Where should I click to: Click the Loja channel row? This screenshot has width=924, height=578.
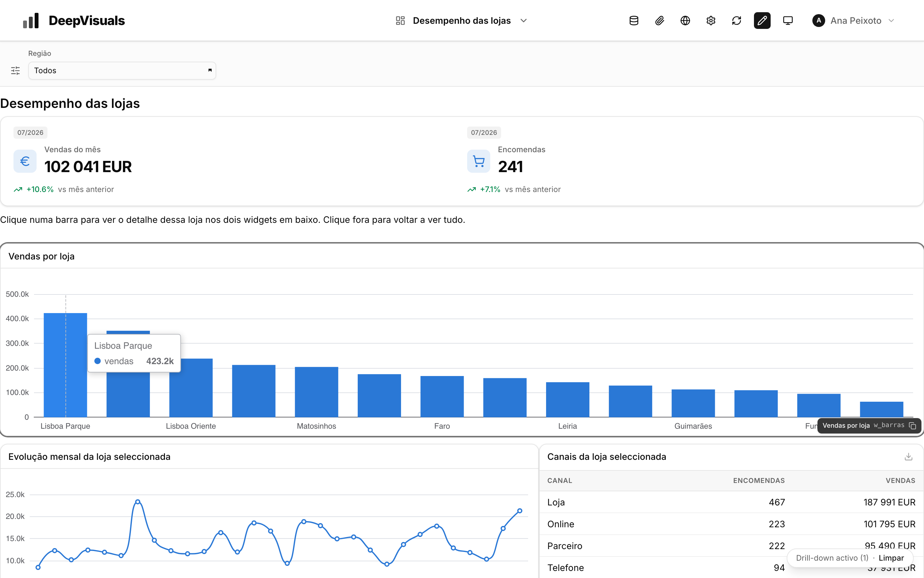pyautogui.click(x=731, y=502)
